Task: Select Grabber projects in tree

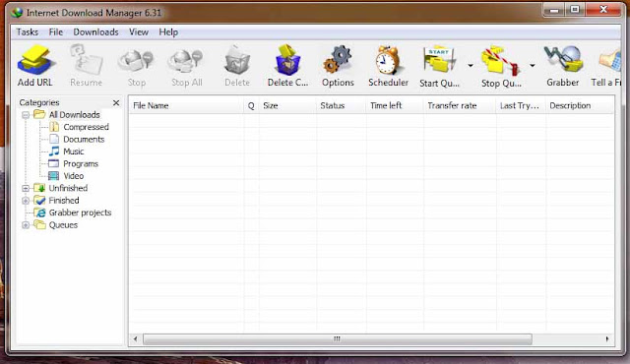Action: pos(80,212)
